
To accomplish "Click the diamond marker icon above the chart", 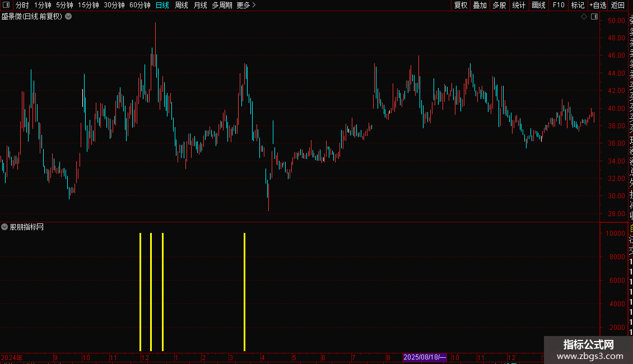I will [x=584, y=17].
